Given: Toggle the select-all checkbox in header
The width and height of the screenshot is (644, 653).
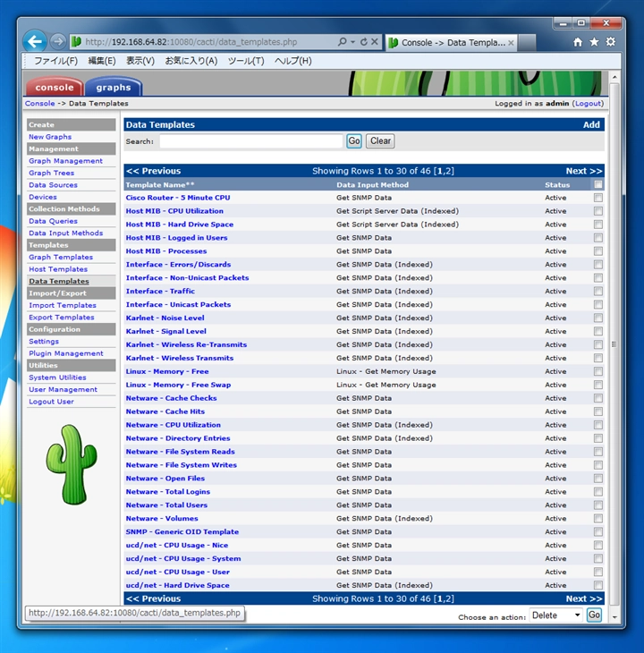Looking at the screenshot, I should click(x=598, y=184).
